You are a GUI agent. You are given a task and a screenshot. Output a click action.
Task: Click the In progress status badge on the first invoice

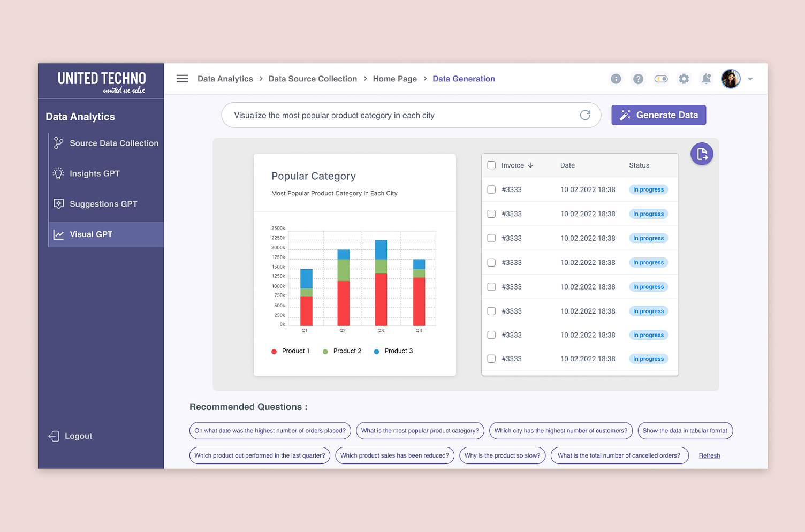pos(648,189)
